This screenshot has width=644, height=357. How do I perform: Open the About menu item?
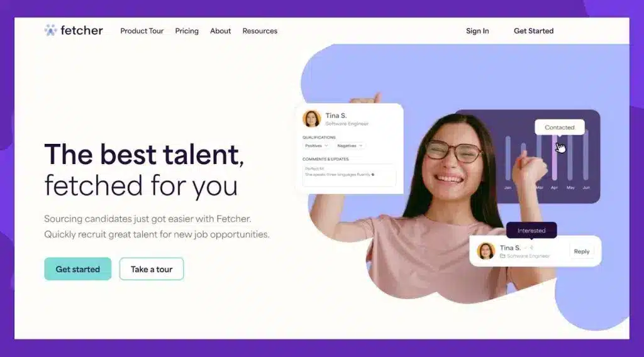221,31
